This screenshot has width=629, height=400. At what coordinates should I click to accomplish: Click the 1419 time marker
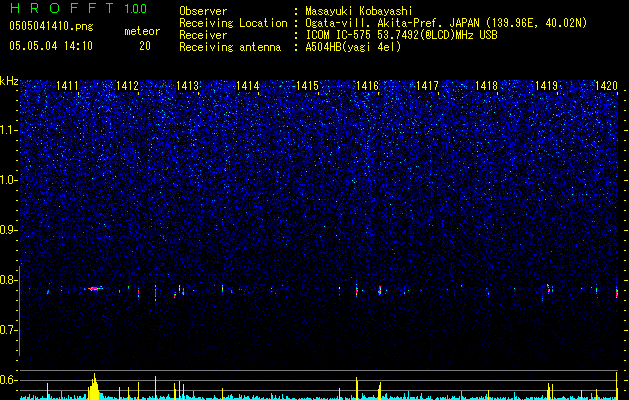(x=547, y=85)
